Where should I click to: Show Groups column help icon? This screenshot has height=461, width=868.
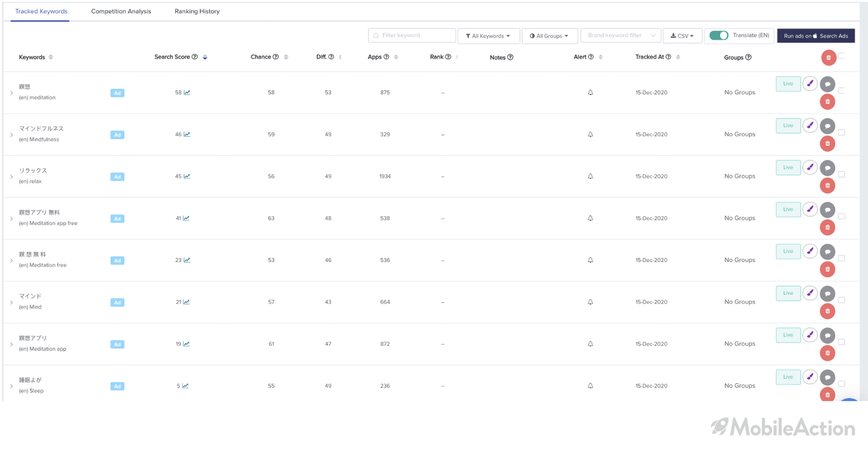pyautogui.click(x=749, y=58)
